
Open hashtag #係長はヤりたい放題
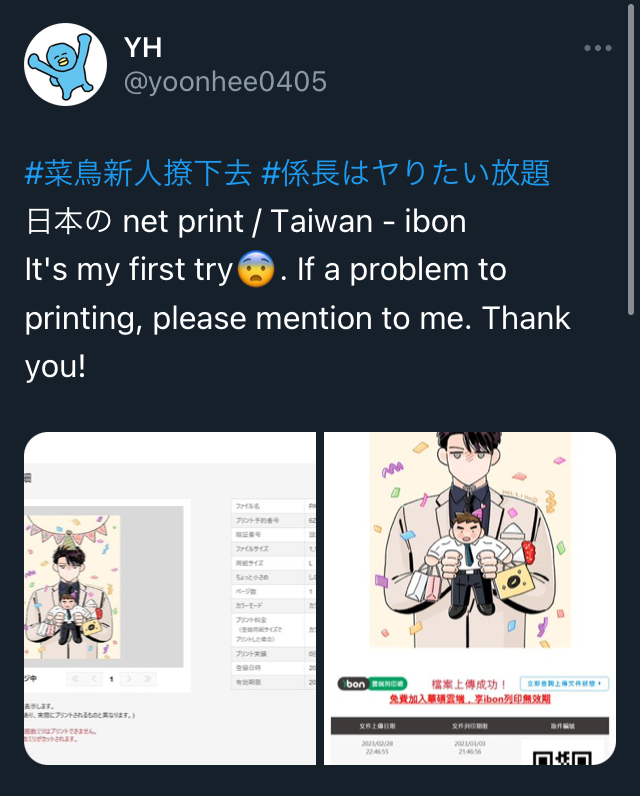coord(405,173)
